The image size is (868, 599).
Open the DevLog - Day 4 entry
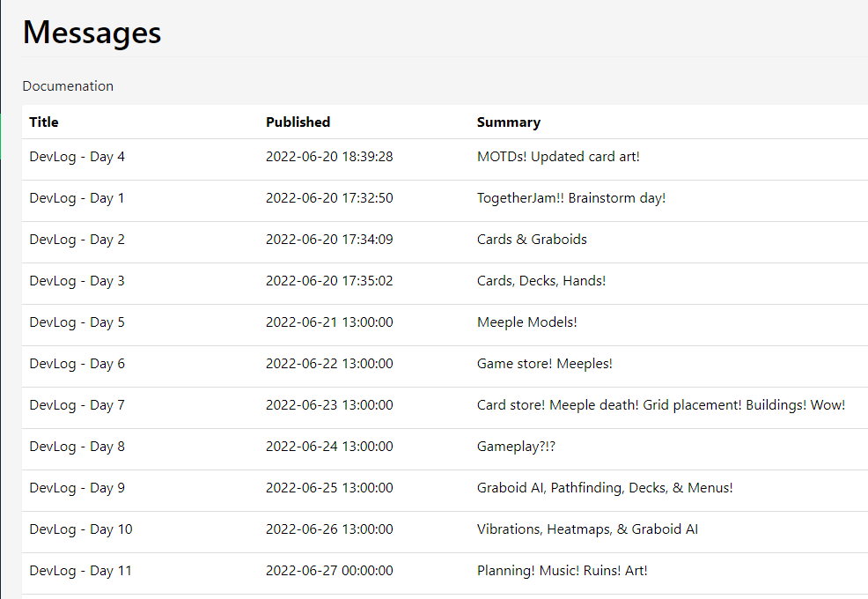[x=77, y=157]
